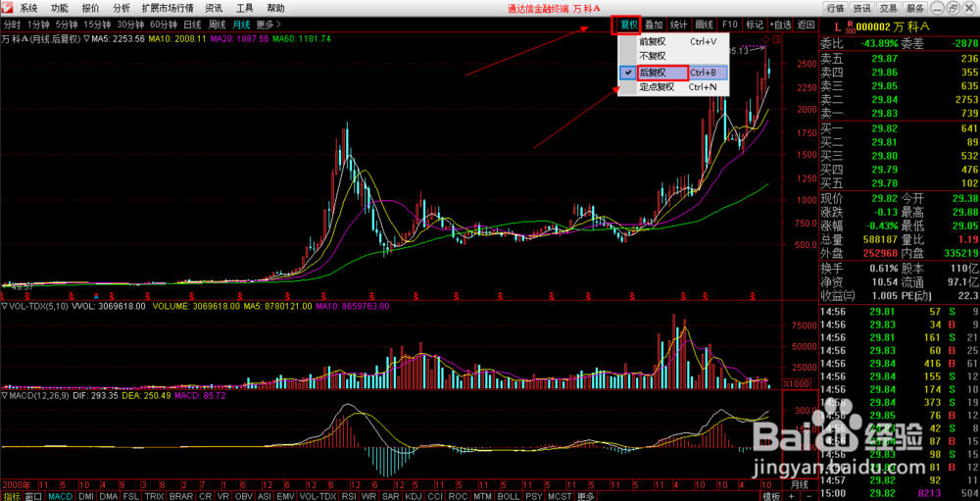
Task: Switch chart to 5分钟 period
Action: click(x=67, y=25)
